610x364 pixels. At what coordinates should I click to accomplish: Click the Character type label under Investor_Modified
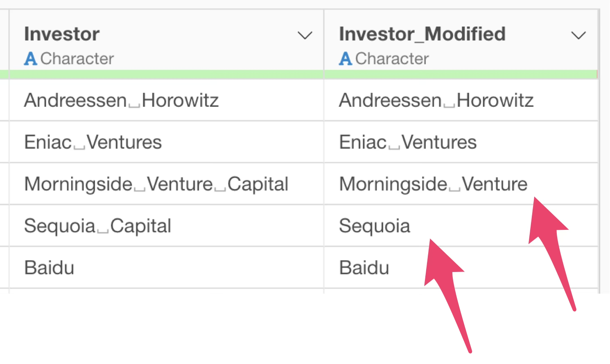coord(392,59)
